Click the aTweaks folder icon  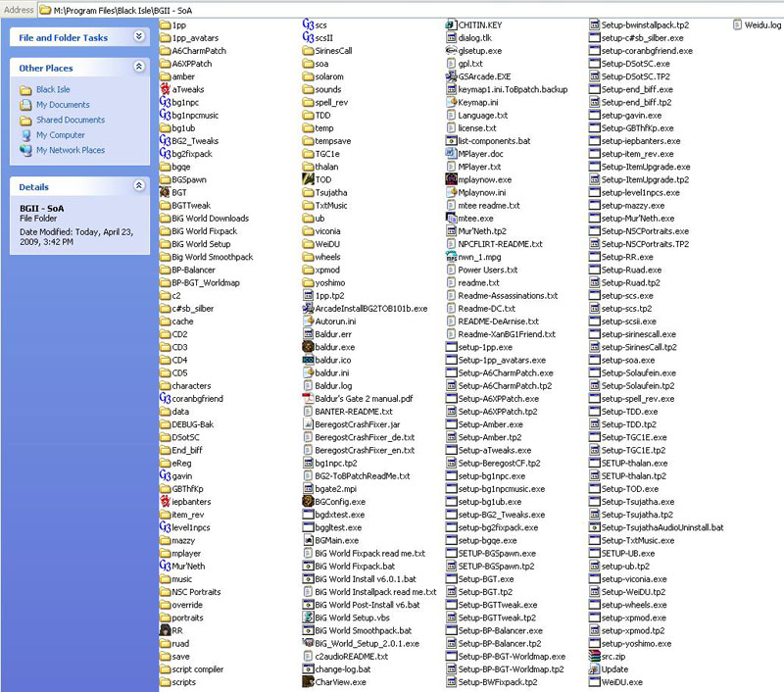pyautogui.click(x=165, y=89)
